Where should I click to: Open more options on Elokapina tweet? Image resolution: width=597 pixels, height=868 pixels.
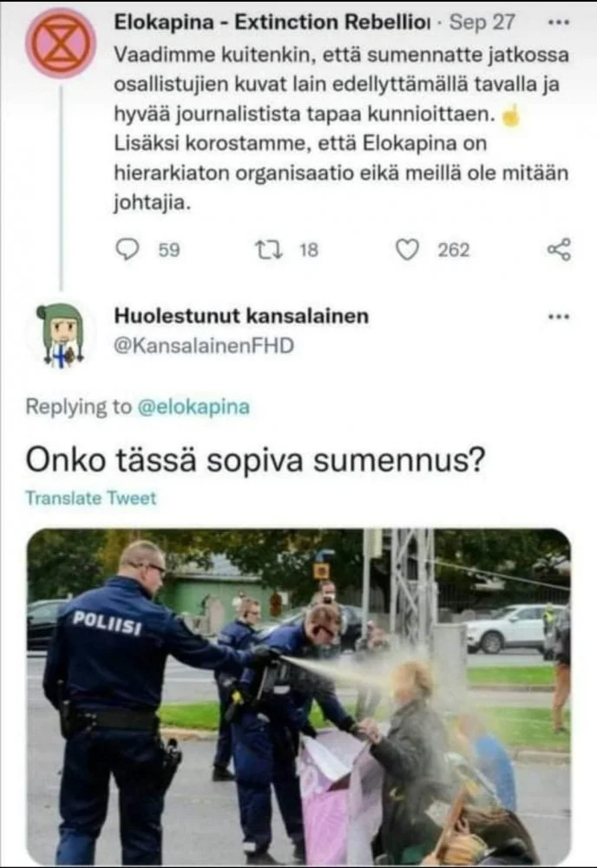pyautogui.click(x=558, y=23)
